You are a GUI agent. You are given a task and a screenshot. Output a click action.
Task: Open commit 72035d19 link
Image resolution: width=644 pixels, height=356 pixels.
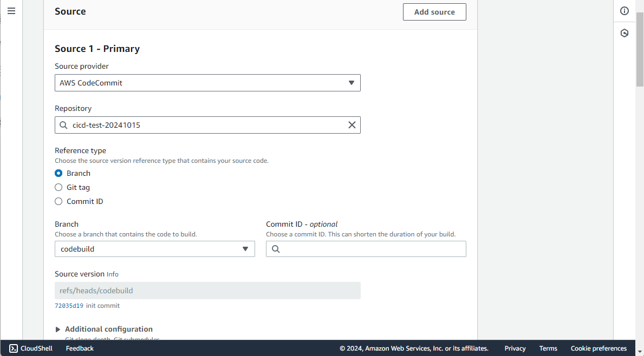pos(69,306)
